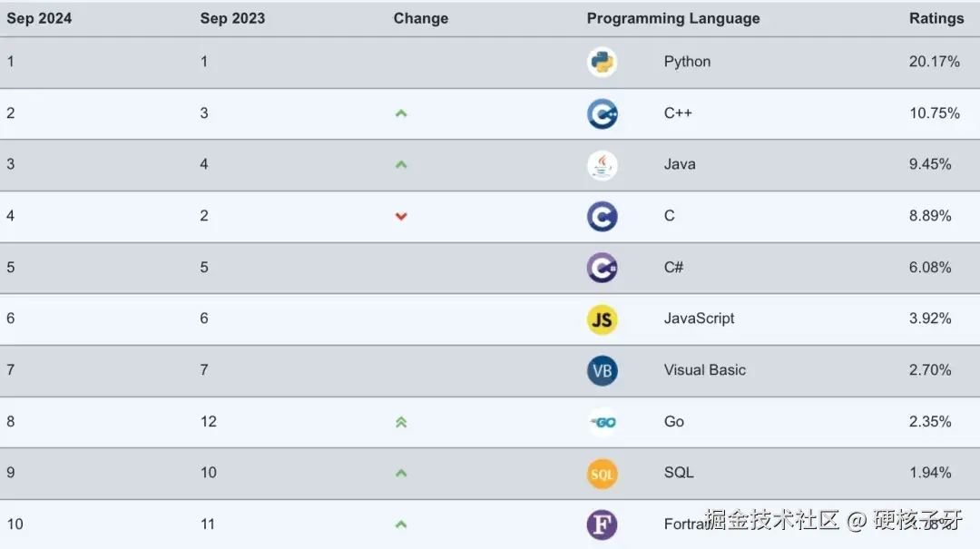Image resolution: width=980 pixels, height=549 pixels.
Task: Click the double up arrow for Go
Action: (401, 422)
